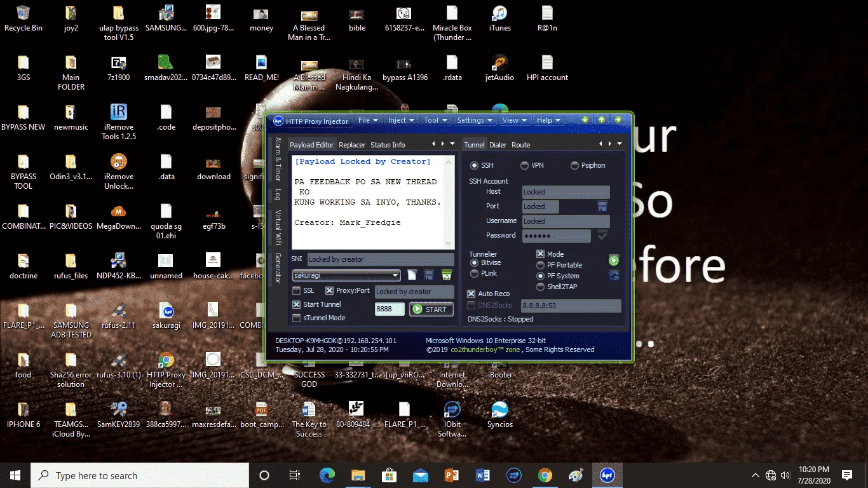Enable the SSL checkbox
Screen dimensions: 868x488
(296, 290)
